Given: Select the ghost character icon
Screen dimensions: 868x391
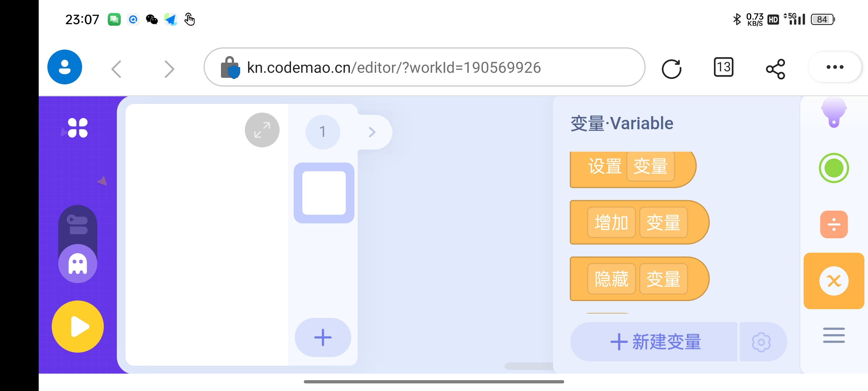Looking at the screenshot, I should click(x=78, y=264).
